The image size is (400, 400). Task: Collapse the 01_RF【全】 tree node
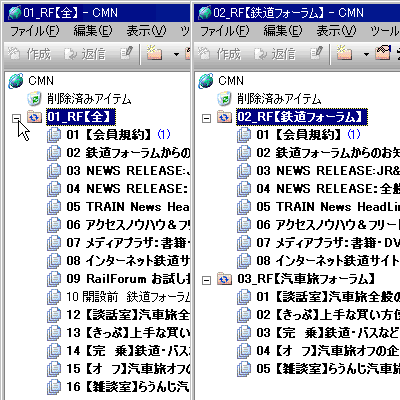16,118
